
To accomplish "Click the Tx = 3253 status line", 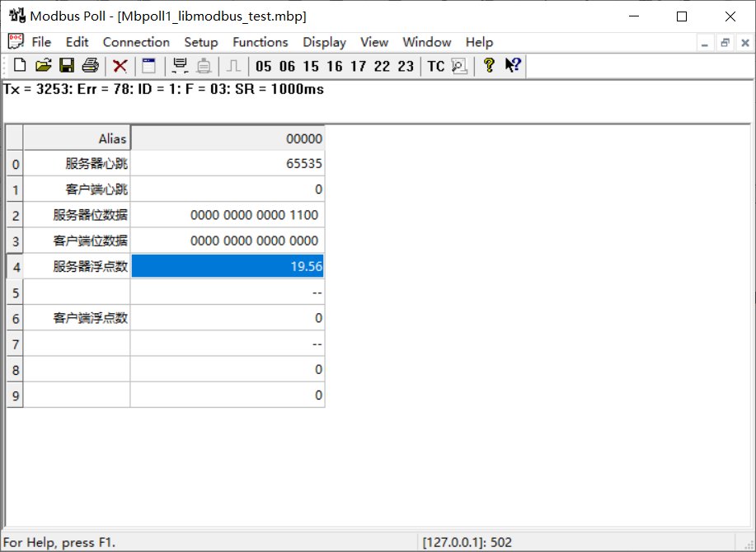I will coord(163,89).
